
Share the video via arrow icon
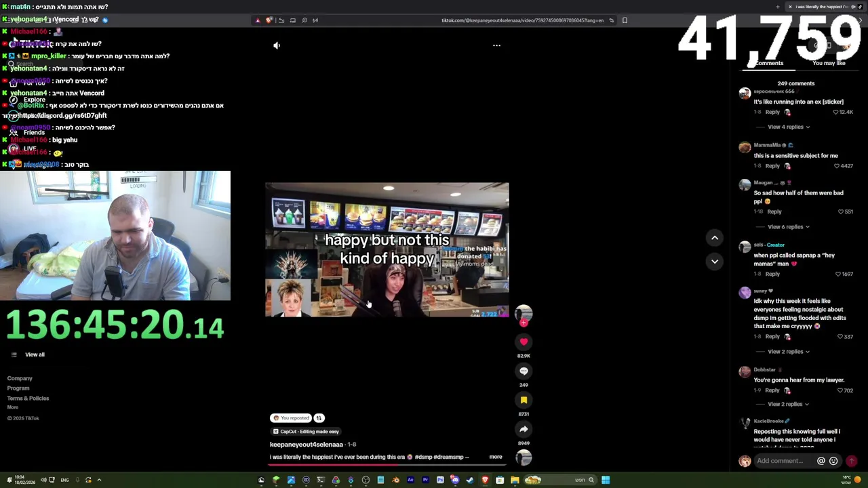524,429
